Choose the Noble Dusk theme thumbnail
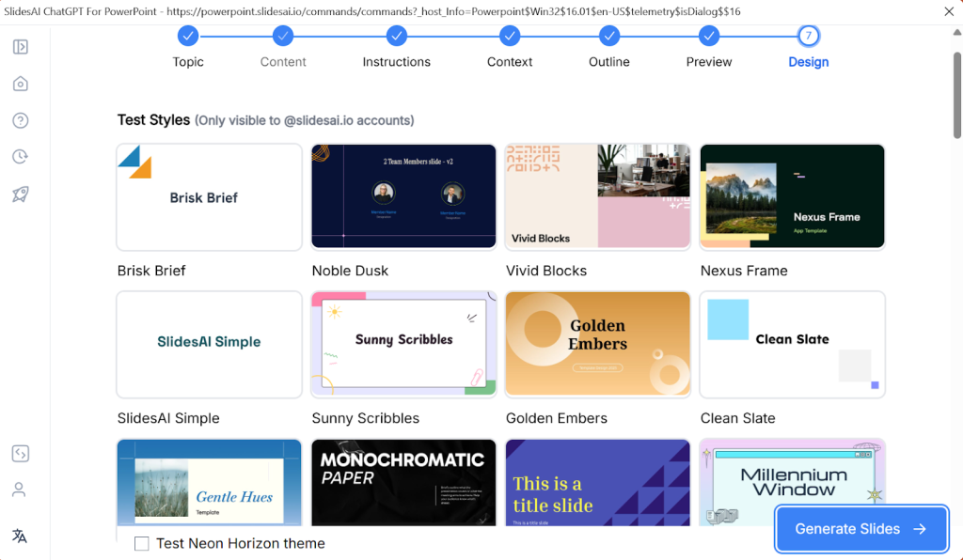 [403, 196]
